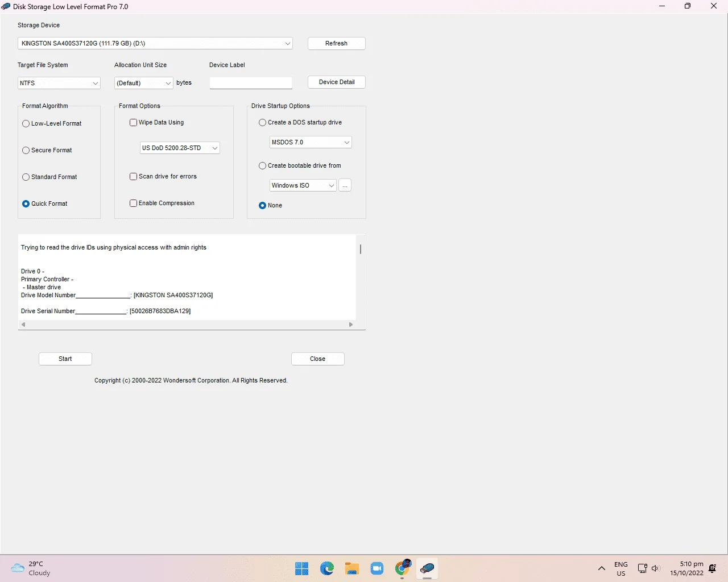This screenshot has height=582, width=728.
Task: Open Device Detail information
Action: coord(337,82)
